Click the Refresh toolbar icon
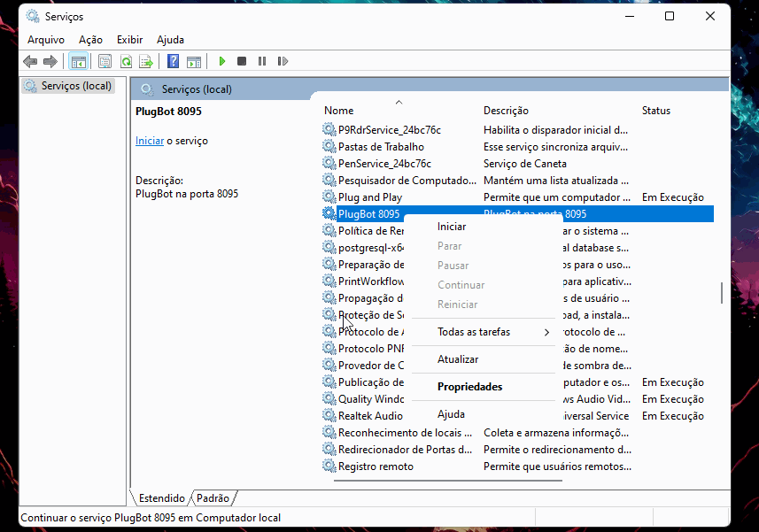The height and width of the screenshot is (532, 759). coord(126,61)
